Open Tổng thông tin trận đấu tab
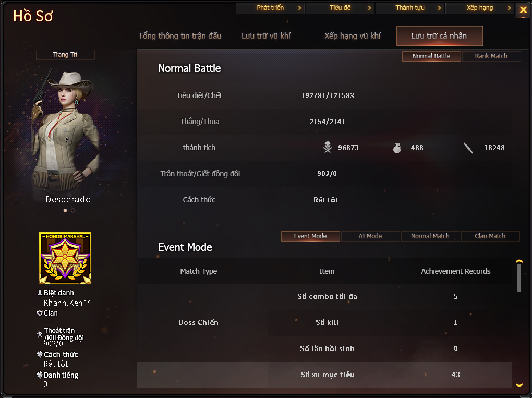This screenshot has height=398, width=532. coord(180,36)
